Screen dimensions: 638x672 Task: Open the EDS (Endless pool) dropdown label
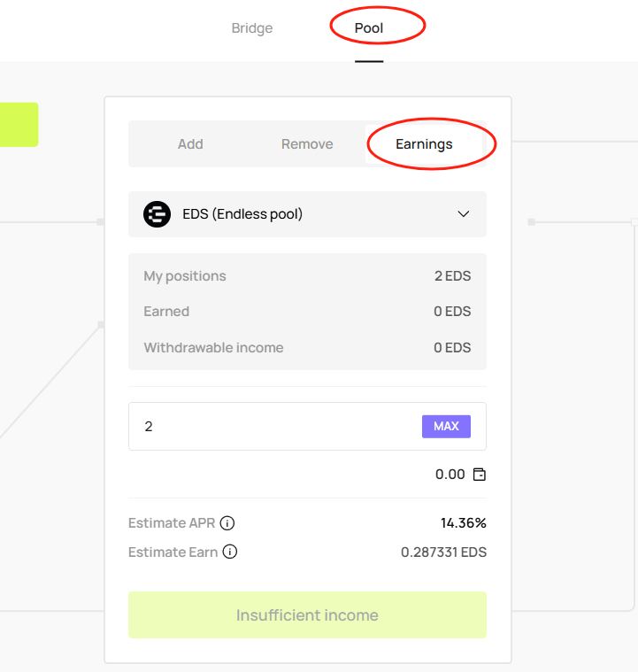(x=242, y=214)
